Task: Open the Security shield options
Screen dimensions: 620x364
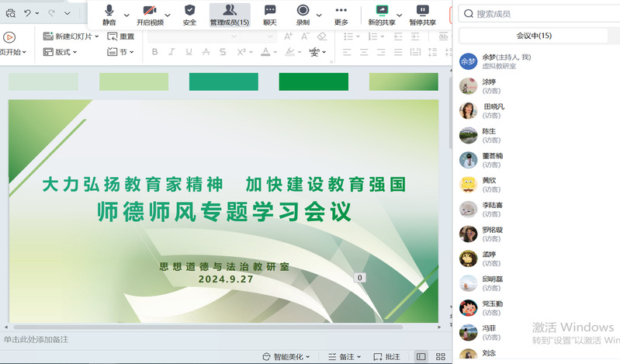Action: [x=189, y=13]
